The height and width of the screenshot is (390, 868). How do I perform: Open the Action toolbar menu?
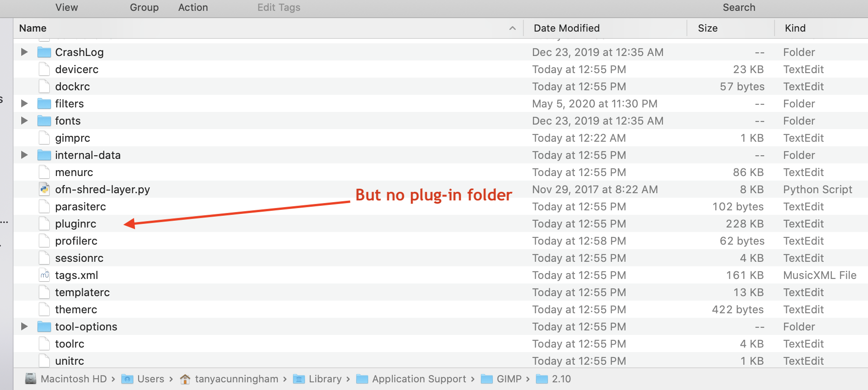click(x=193, y=7)
